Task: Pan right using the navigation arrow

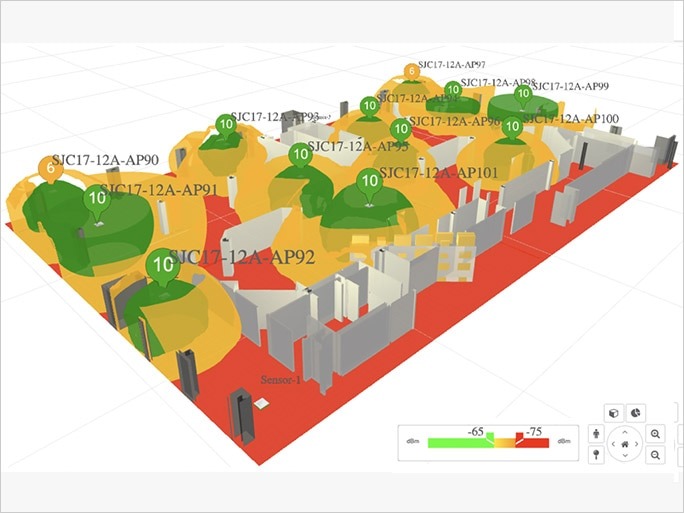Action: click(639, 444)
